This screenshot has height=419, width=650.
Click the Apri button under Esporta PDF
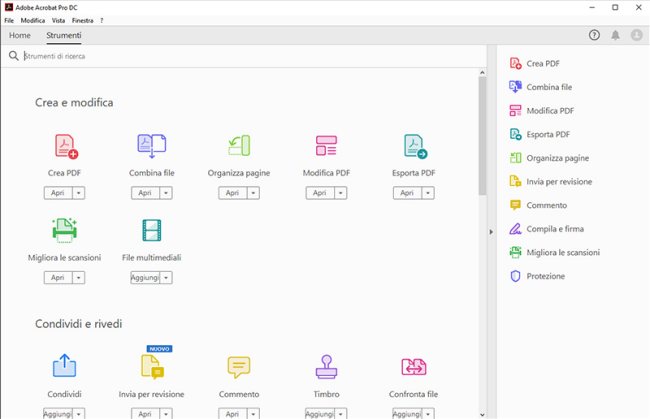tap(407, 193)
